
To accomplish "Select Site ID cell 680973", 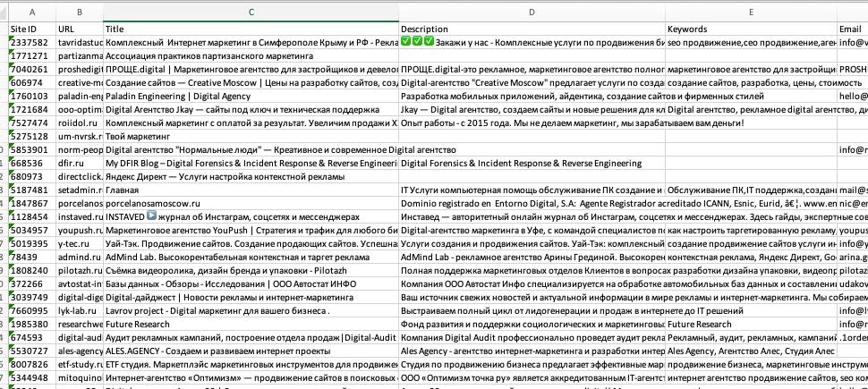I will [32, 176].
